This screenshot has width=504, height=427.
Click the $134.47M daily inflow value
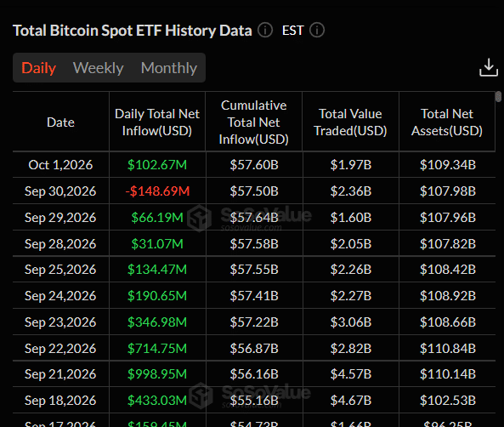tap(157, 270)
